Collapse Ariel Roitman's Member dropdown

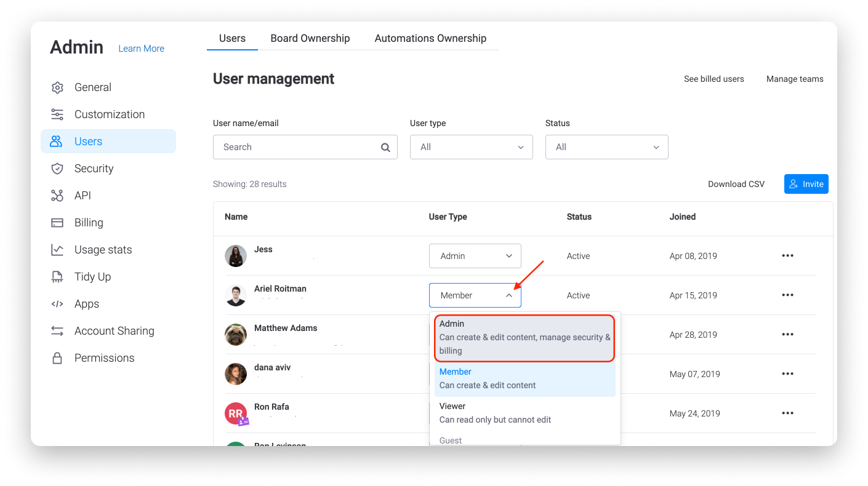point(475,295)
